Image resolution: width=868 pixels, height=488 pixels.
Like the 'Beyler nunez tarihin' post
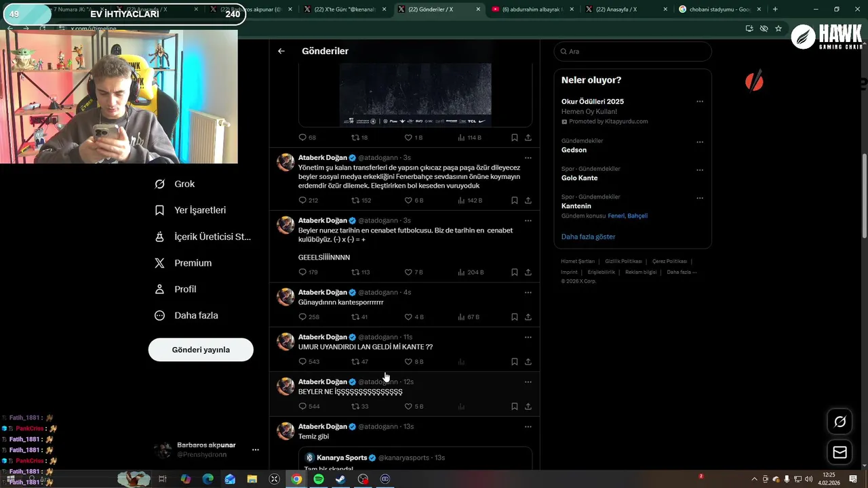click(x=408, y=272)
